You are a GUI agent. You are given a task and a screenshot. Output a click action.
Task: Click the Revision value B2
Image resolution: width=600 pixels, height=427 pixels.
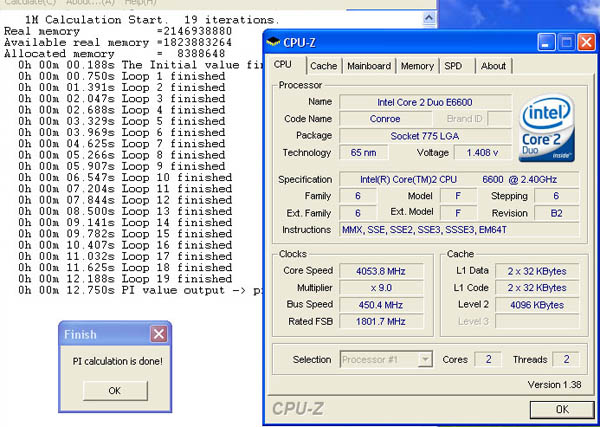click(x=557, y=213)
